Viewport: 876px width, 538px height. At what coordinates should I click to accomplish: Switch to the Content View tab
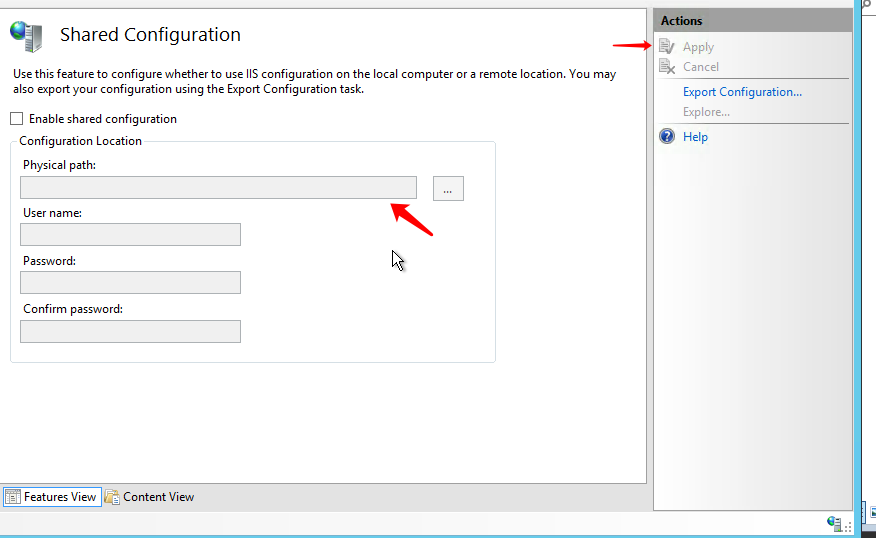(158, 497)
